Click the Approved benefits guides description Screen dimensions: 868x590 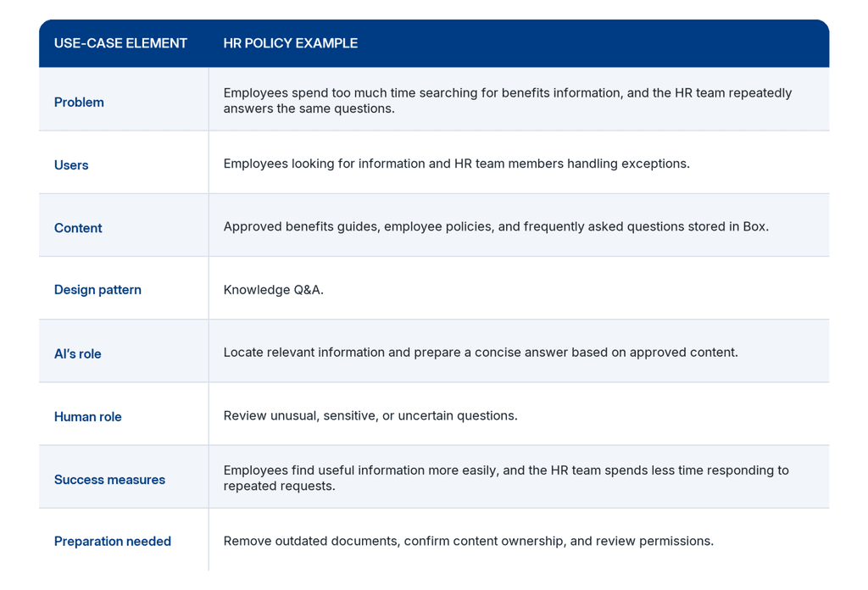click(x=496, y=227)
